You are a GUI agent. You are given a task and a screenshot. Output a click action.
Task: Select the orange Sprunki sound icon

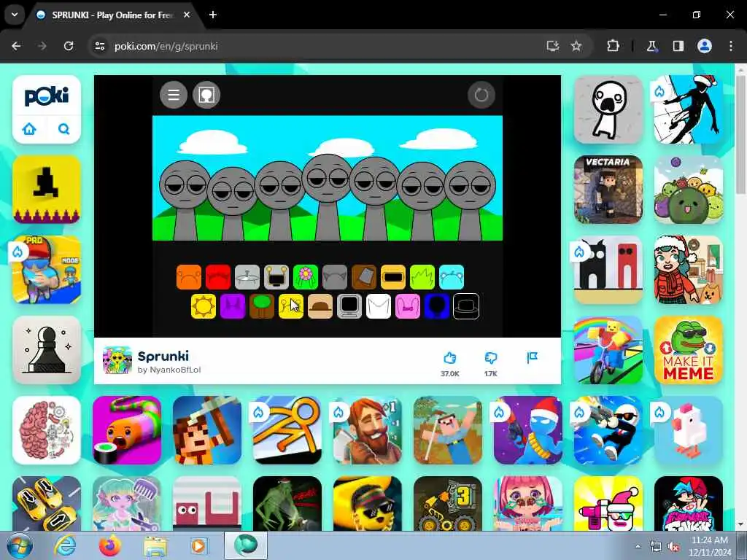coord(189,277)
